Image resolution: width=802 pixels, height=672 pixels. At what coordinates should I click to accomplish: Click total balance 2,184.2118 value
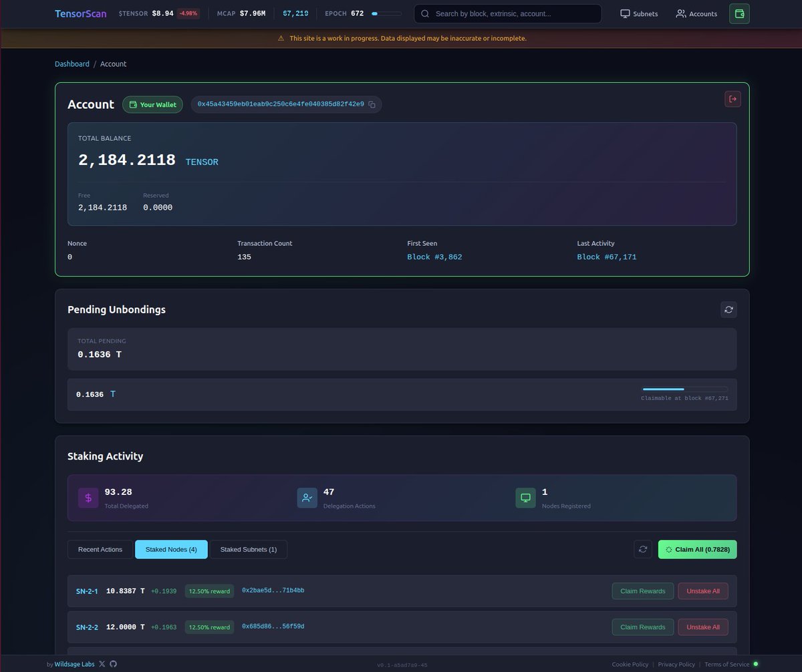(x=127, y=160)
